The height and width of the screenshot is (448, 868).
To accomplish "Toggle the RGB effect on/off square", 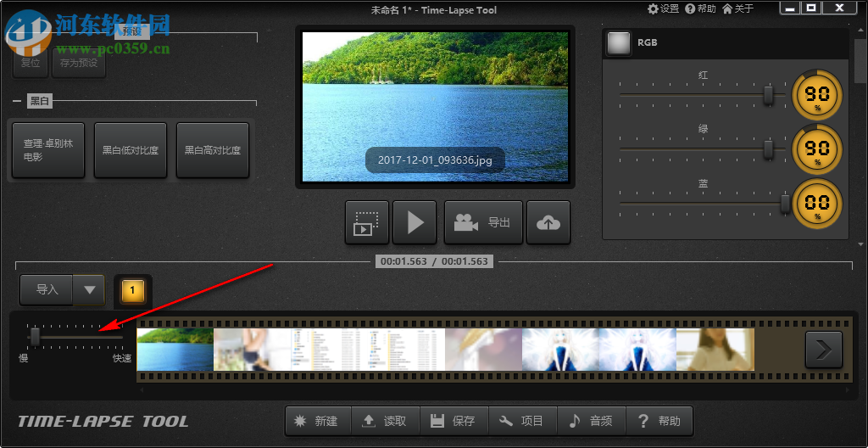I will point(618,43).
